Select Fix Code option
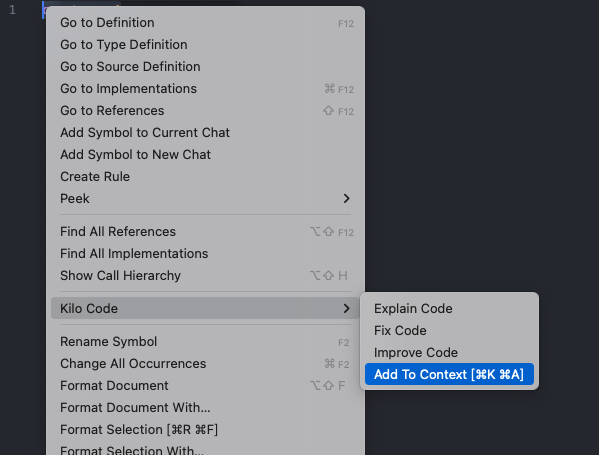 pyautogui.click(x=449, y=330)
